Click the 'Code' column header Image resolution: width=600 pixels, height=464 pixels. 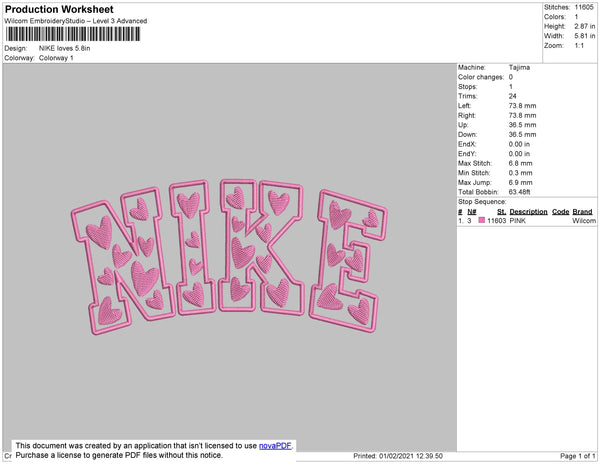coord(561,212)
